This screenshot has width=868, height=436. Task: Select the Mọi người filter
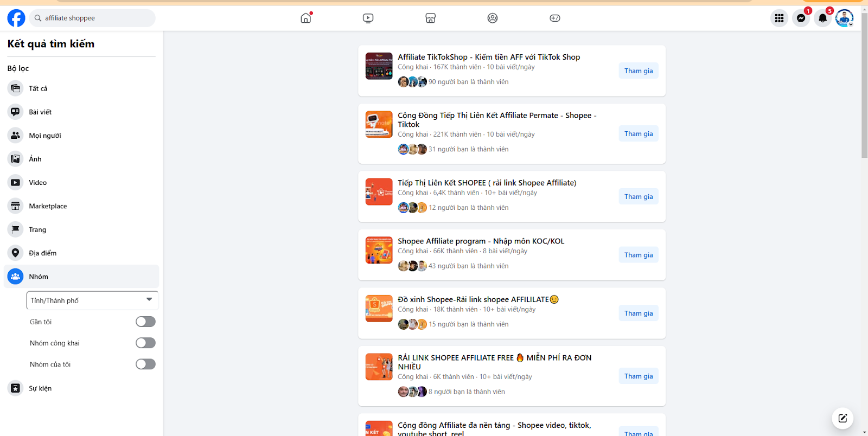pyautogui.click(x=81, y=136)
